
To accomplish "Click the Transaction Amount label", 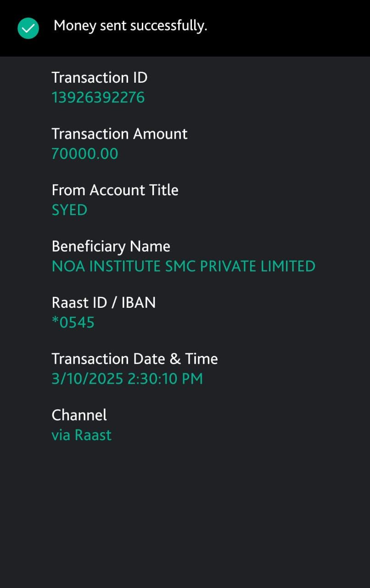I will point(119,134).
